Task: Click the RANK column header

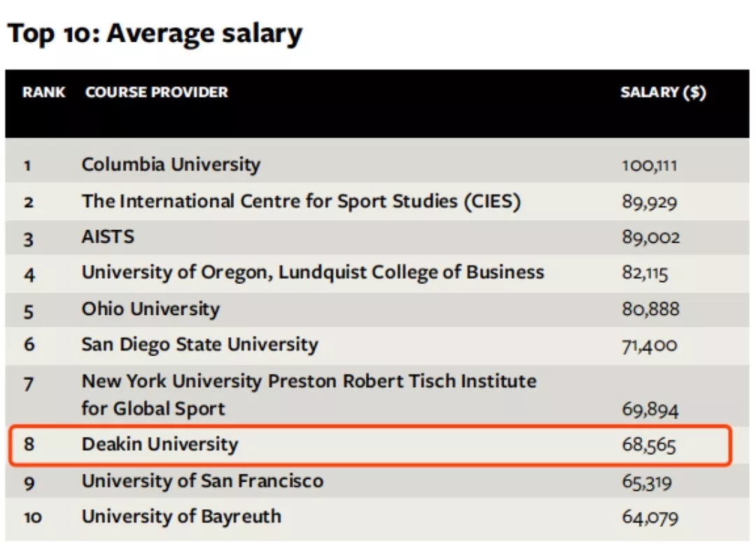Action: coord(43,92)
